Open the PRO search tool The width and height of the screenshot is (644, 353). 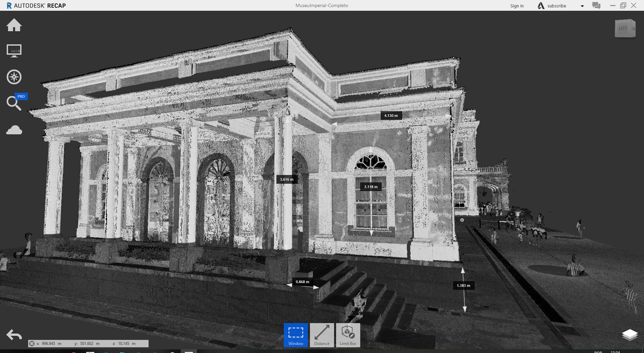click(14, 103)
